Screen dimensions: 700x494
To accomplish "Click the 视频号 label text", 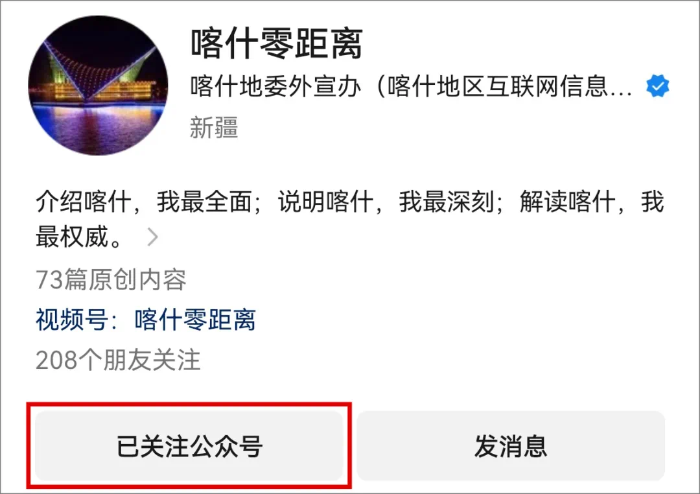I will pyautogui.click(x=72, y=320).
